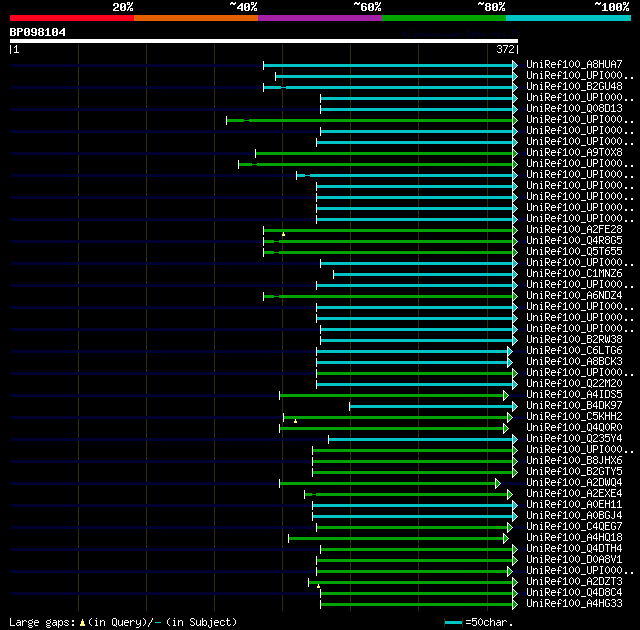The width and height of the screenshot is (640, 630).
Task: Click the yellow gap marker below UniRef100_C5KHH2 bar
Action: (295, 421)
